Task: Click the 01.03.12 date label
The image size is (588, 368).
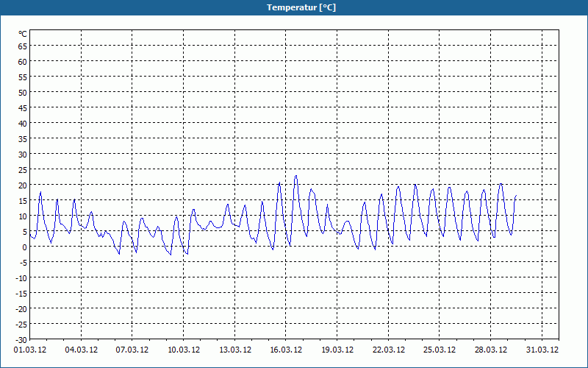Action: [30, 350]
